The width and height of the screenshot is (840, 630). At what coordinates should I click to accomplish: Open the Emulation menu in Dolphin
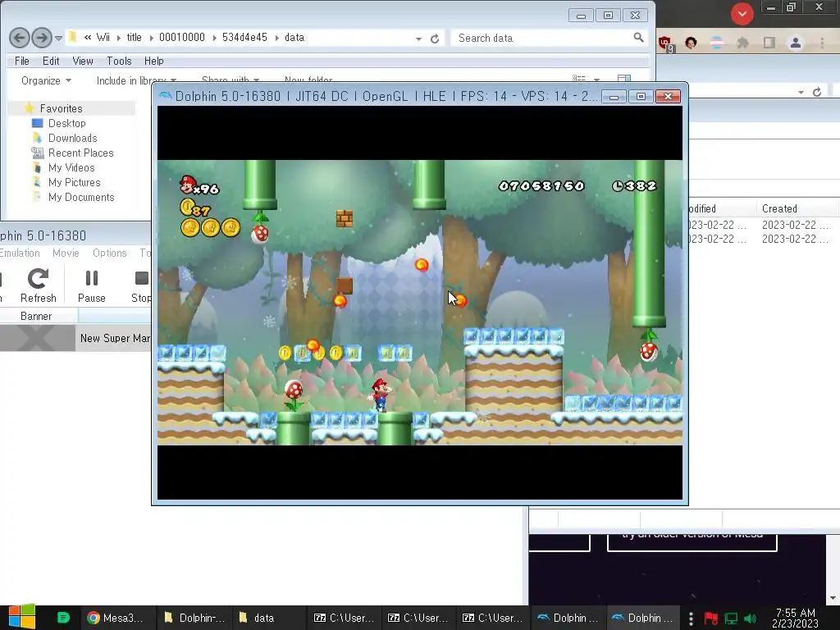[20, 253]
